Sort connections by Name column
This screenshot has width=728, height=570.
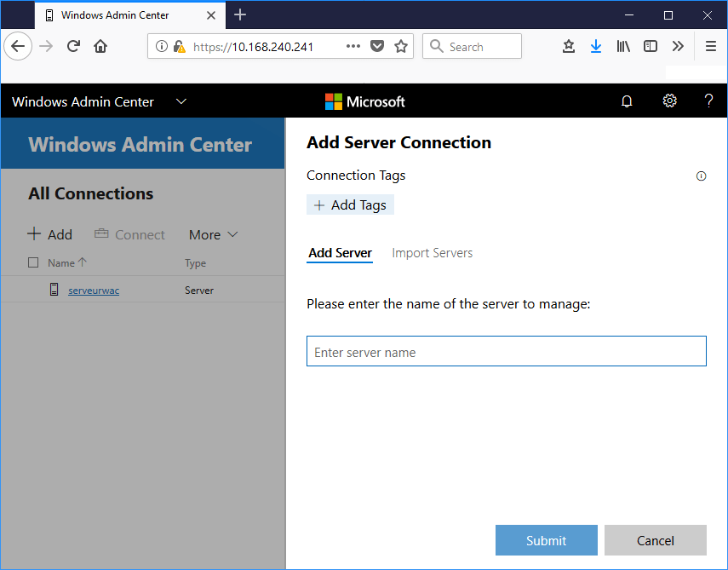(67, 263)
